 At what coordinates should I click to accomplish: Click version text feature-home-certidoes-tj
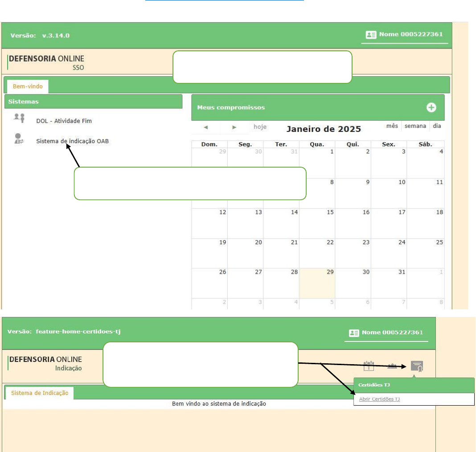tap(78, 332)
